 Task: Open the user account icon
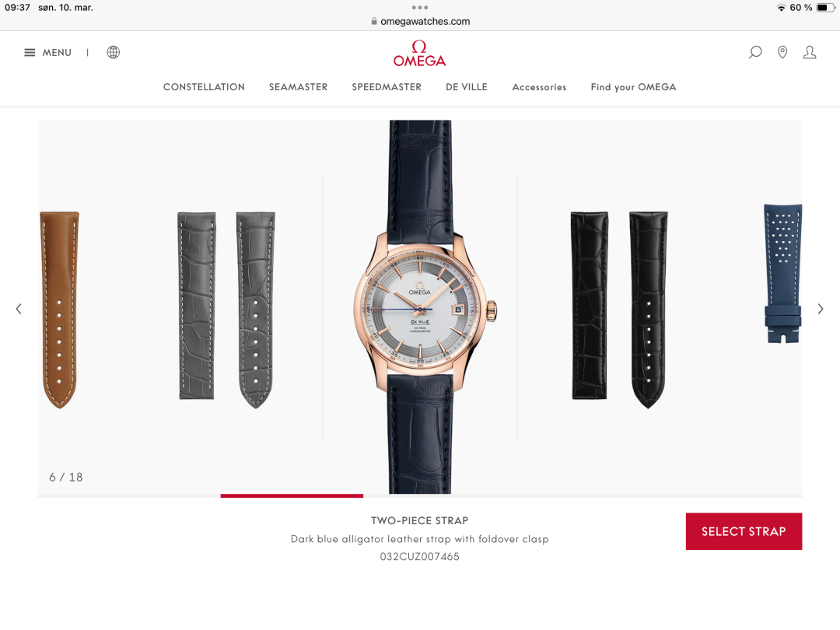click(810, 52)
